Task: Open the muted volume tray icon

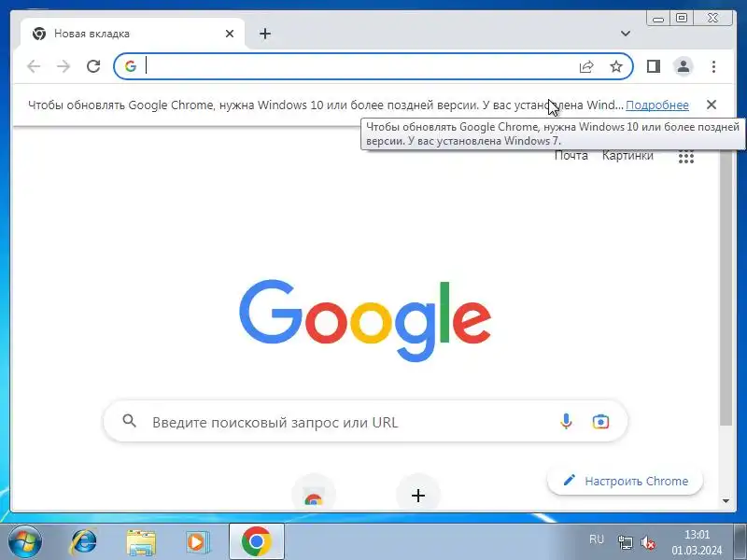Action: point(648,542)
